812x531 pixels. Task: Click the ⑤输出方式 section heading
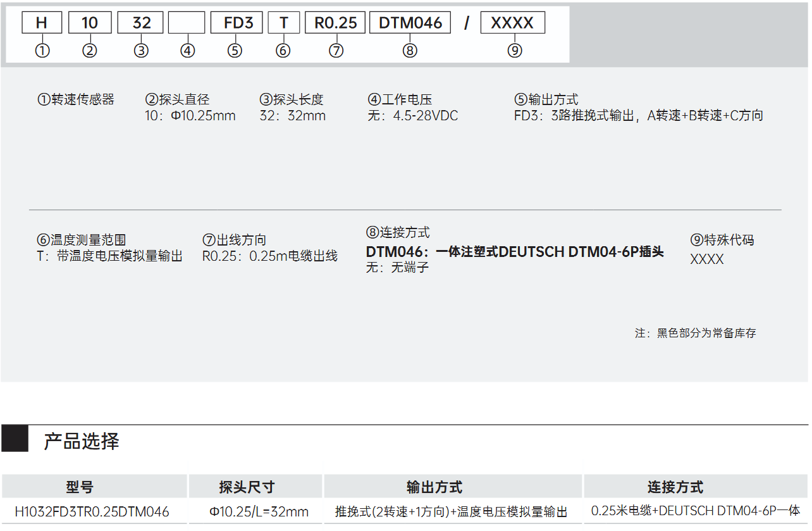click(x=546, y=99)
